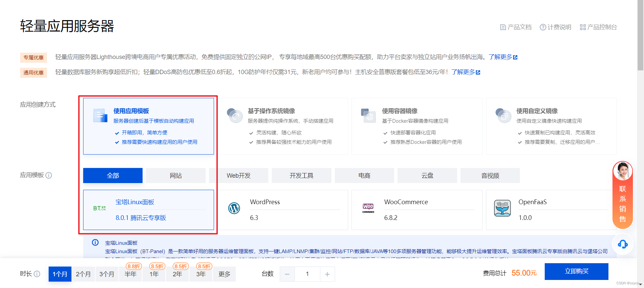Screen dimensions: 644x288
Task: Choose the OpenFaaS 1.0.0 template card
Action: [x=551, y=210]
